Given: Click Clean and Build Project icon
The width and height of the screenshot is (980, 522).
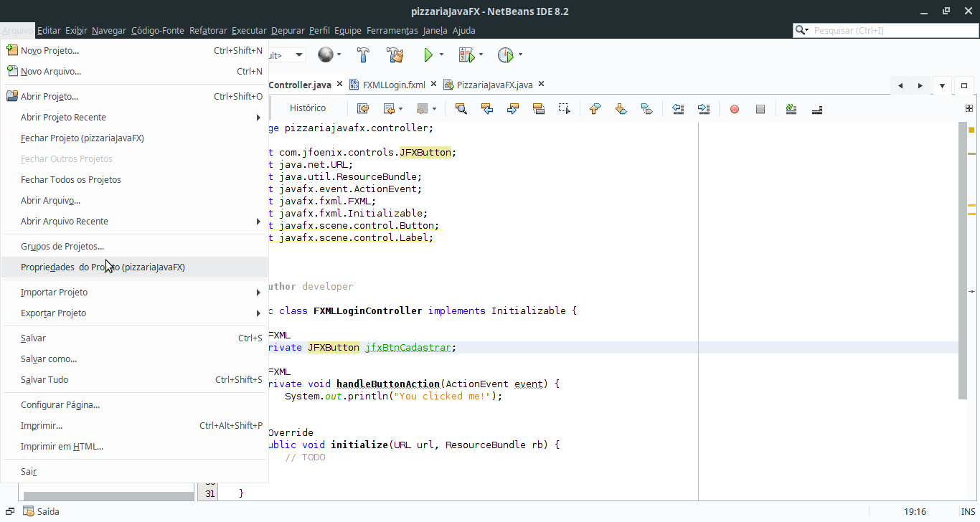Looking at the screenshot, I should click(x=395, y=55).
